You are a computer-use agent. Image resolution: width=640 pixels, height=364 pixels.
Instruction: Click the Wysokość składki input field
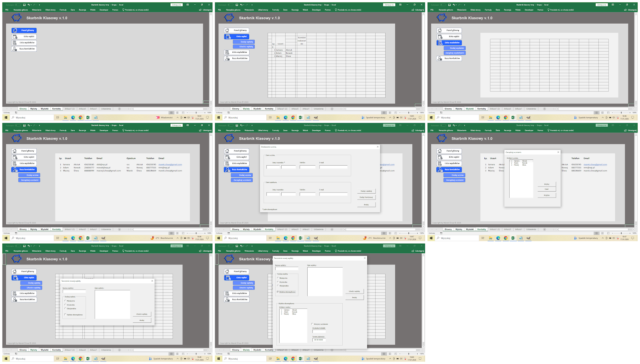click(x=319, y=331)
